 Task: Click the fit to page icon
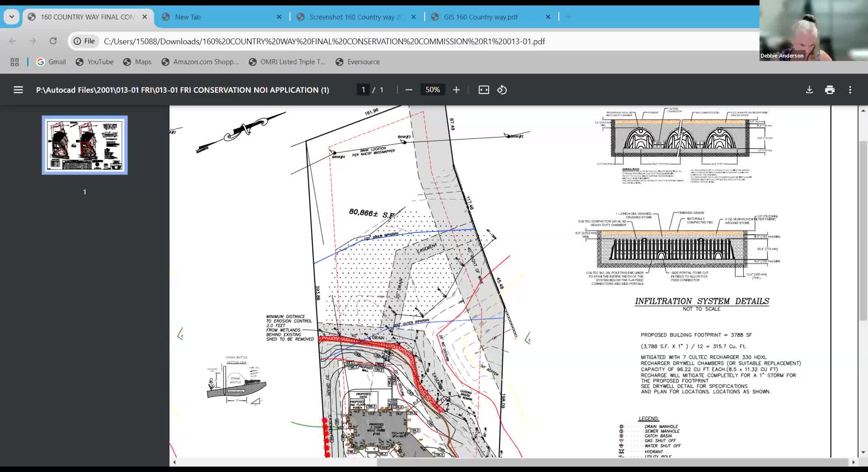(484, 90)
